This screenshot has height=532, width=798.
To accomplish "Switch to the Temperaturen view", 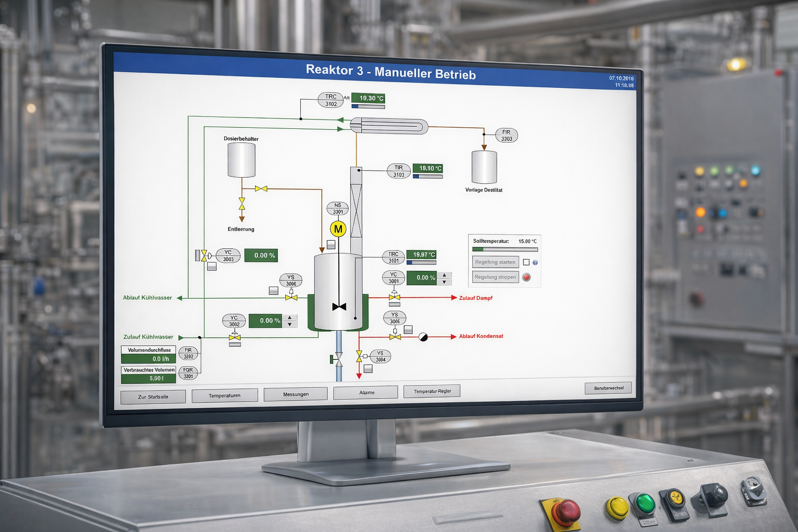I will pyautogui.click(x=225, y=395).
